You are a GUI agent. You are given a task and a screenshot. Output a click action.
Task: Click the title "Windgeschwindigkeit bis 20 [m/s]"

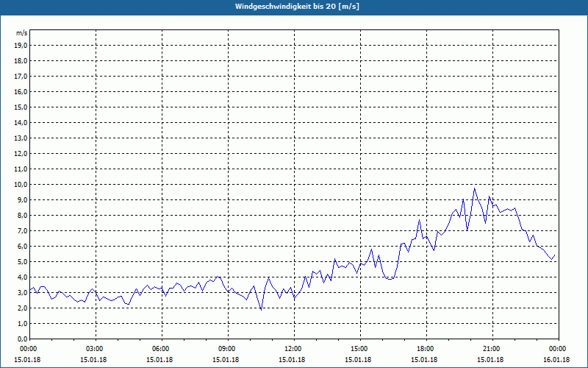297,7
